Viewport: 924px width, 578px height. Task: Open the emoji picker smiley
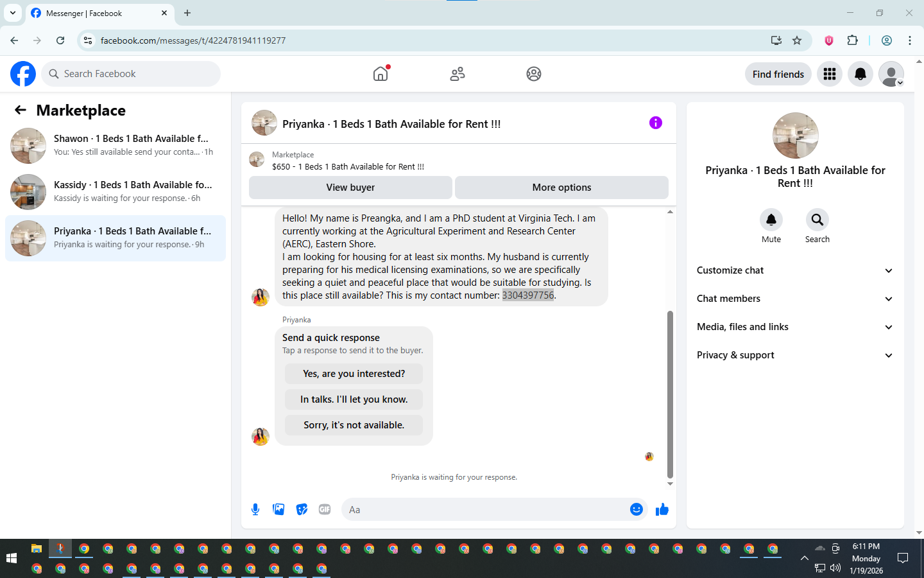coord(637,509)
